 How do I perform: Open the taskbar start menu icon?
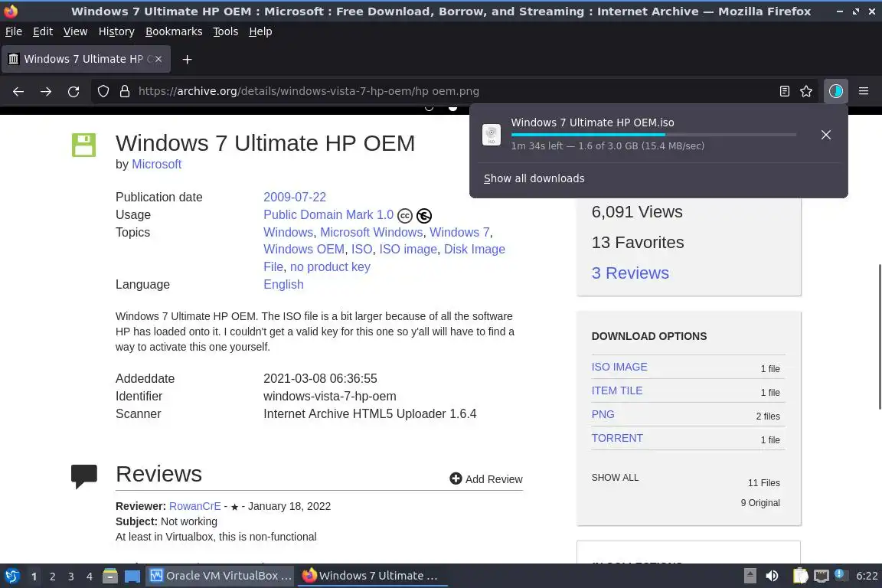pos(11,577)
